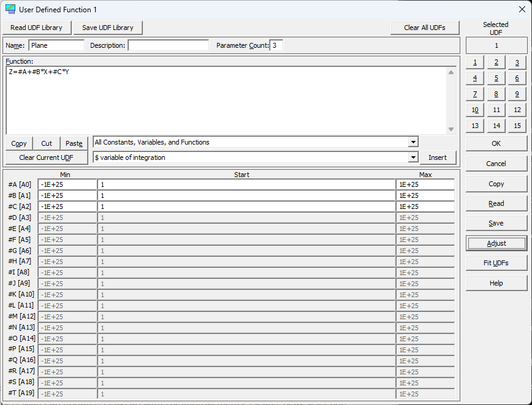
Task: Click the Start value field for #B [A1]
Action: (x=246, y=195)
